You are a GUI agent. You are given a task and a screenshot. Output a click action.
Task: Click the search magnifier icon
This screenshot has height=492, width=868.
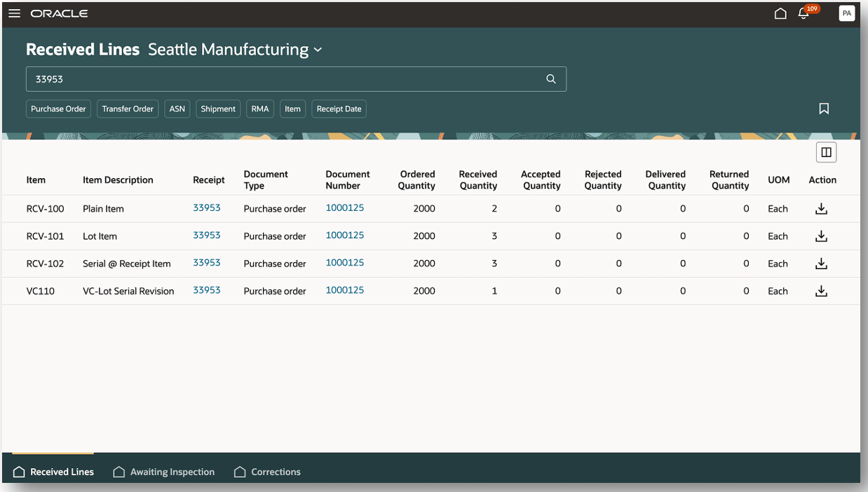(551, 79)
